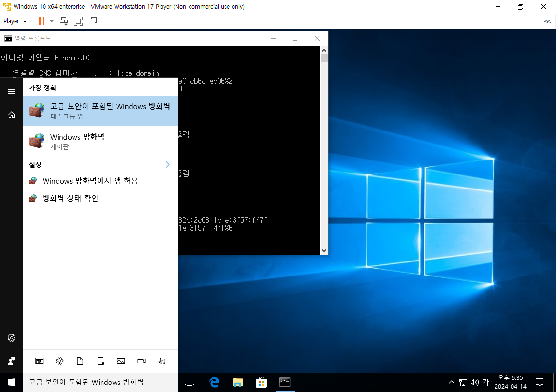Open Microsoft Store from taskbar

point(262,382)
